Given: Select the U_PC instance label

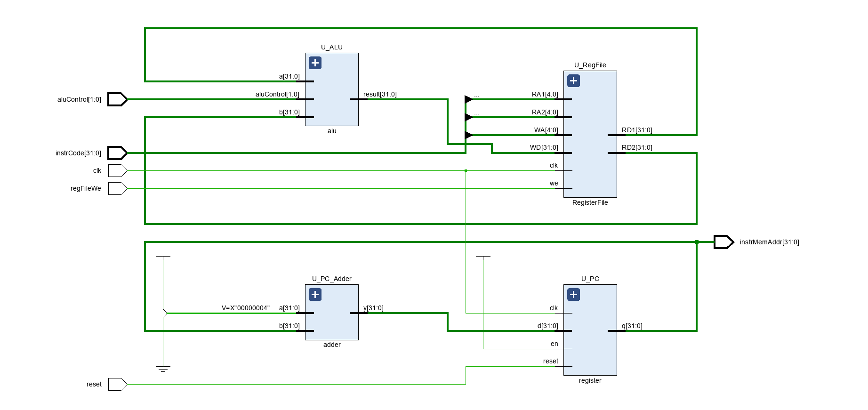Looking at the screenshot, I should 590,279.
